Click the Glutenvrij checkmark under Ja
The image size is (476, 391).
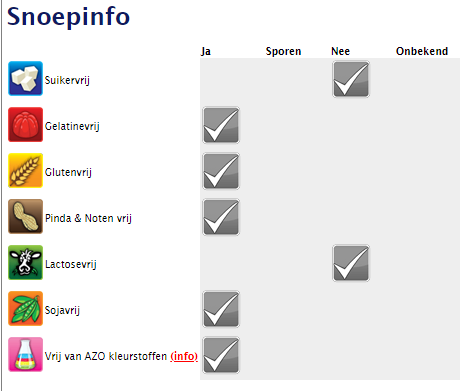pos(221,171)
